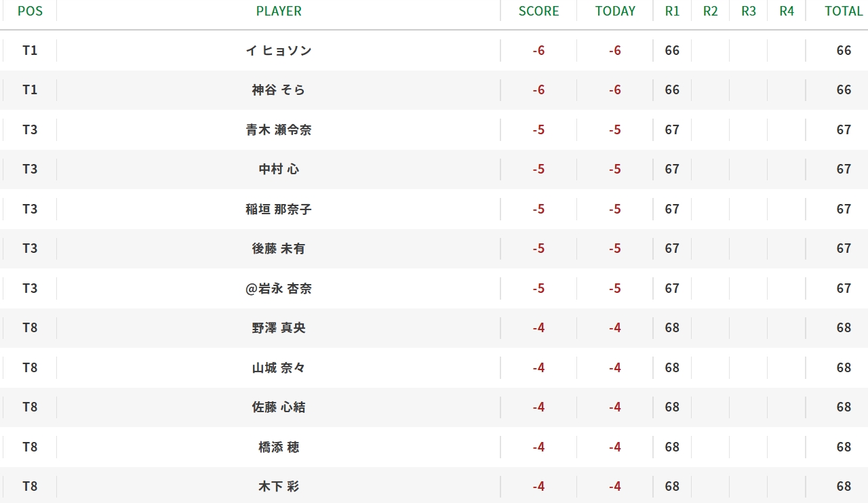Screen dimensions: 868x503
Task: Select player 中村 心
Action: click(279, 169)
